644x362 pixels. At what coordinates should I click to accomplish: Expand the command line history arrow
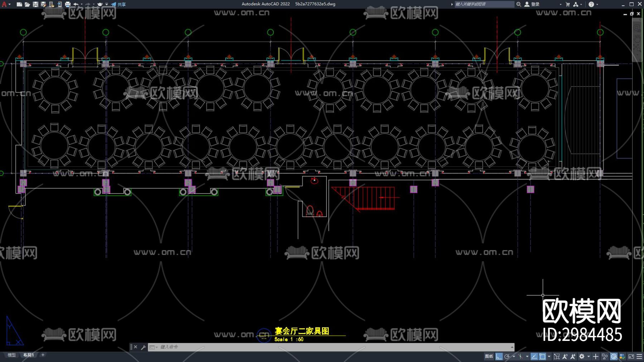pos(512,347)
